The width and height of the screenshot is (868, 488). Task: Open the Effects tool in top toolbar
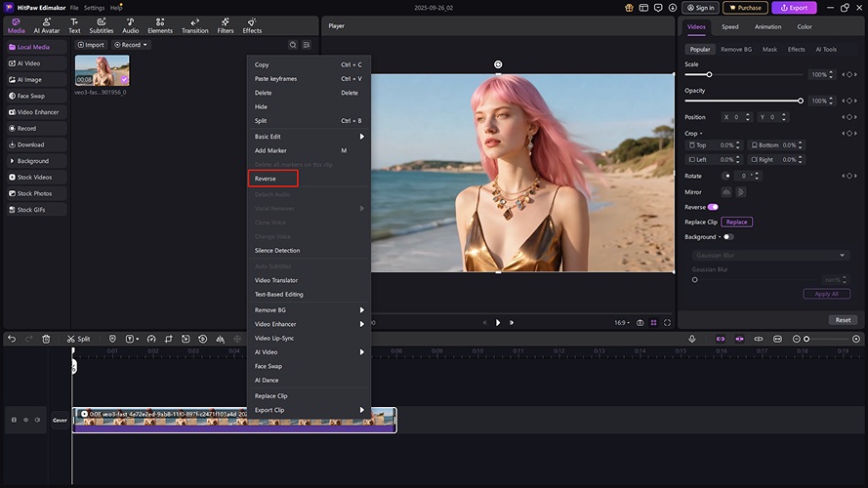pyautogui.click(x=252, y=25)
